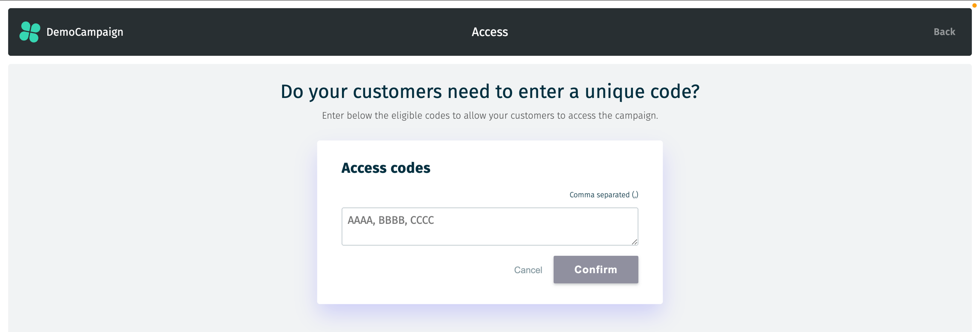This screenshot has width=980, height=332.
Task: Click the DemoCampaign campaign name
Action: tap(85, 32)
